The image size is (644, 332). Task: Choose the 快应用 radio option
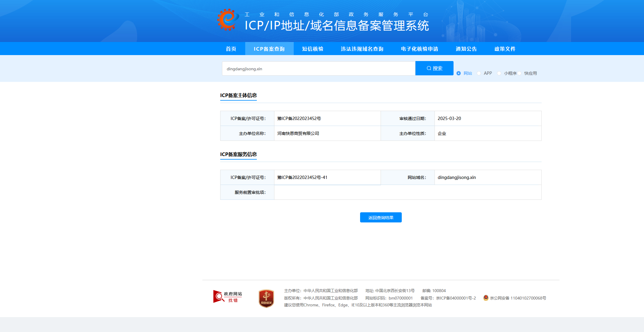[x=519, y=73]
